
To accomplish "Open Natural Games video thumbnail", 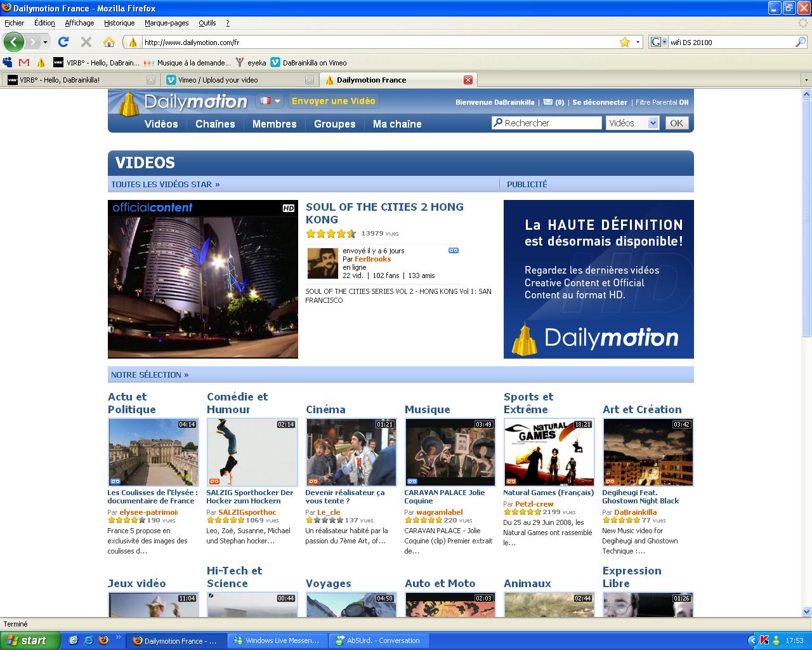I will [549, 452].
